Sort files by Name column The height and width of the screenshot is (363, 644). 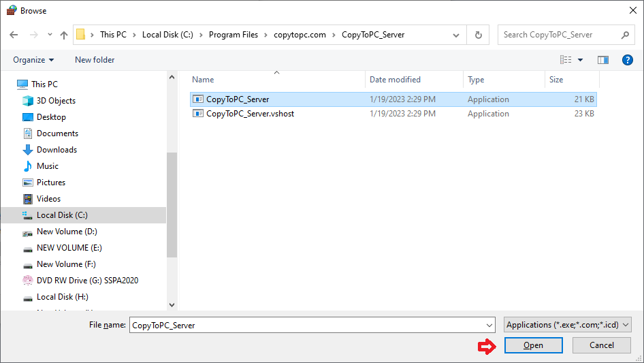(278, 80)
